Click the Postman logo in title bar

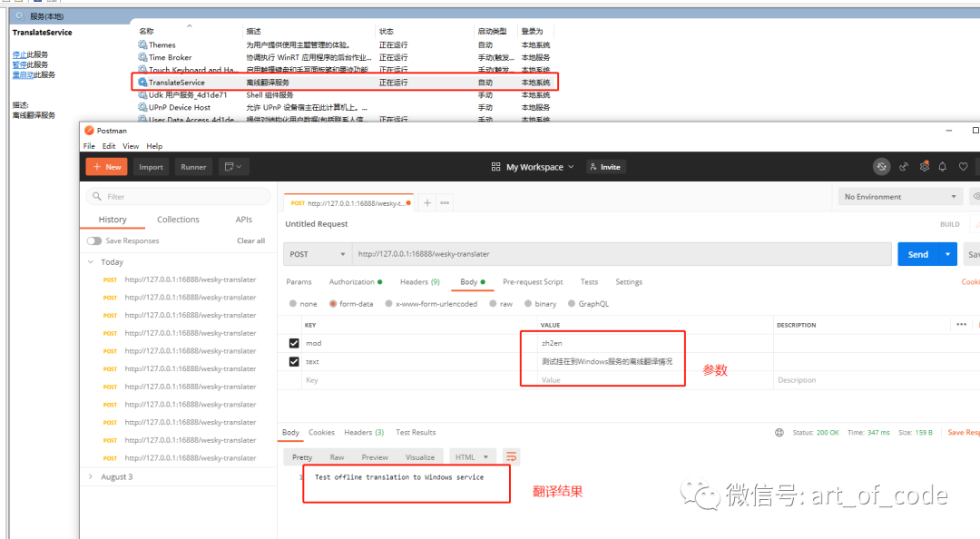(x=89, y=131)
